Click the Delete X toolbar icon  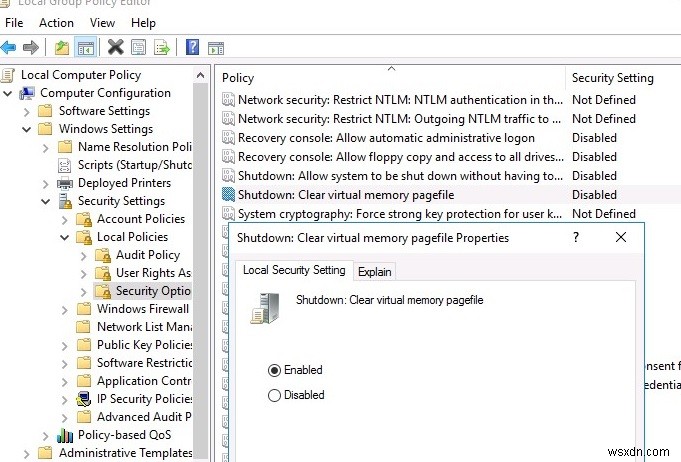[116, 47]
